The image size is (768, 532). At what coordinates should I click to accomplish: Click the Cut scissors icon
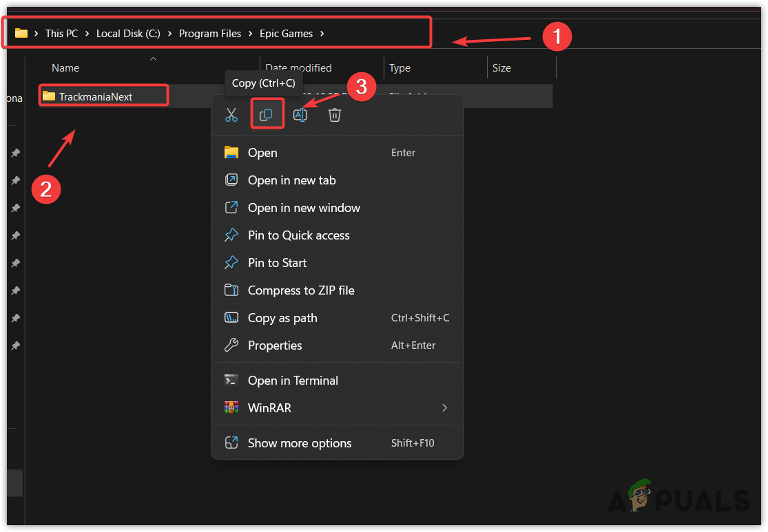(231, 115)
